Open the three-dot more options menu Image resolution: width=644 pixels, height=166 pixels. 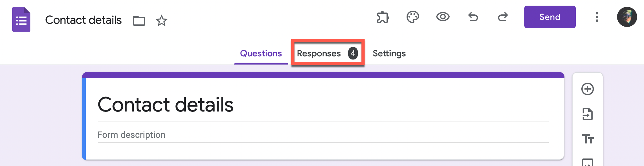[x=597, y=17]
